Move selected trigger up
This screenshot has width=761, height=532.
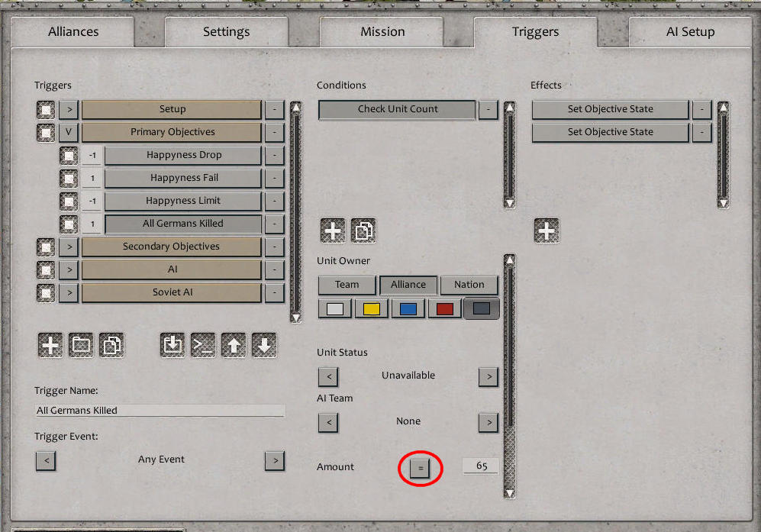[x=234, y=345]
